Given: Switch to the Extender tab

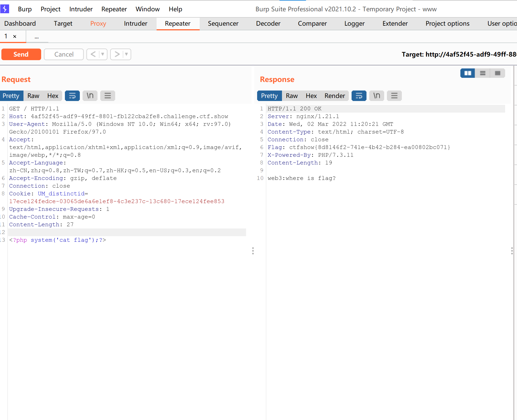Looking at the screenshot, I should point(395,23).
